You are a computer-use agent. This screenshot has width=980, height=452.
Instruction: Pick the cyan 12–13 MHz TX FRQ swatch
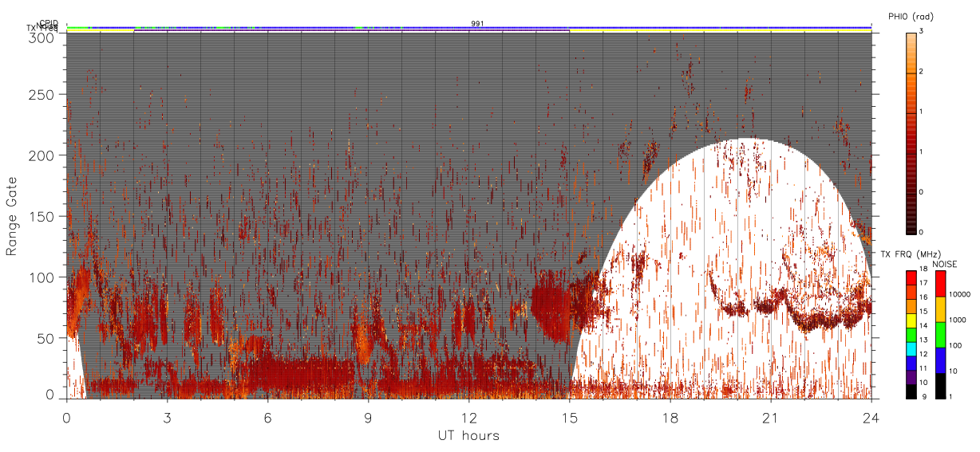(911, 348)
